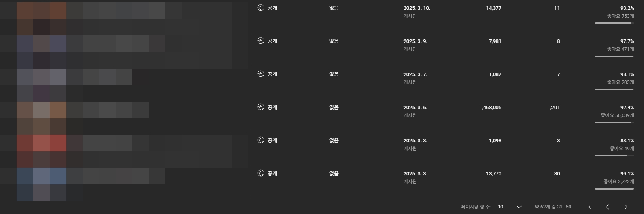Open rows per page dropdown arrow
Screen dimensions: 644x214
click(x=519, y=207)
